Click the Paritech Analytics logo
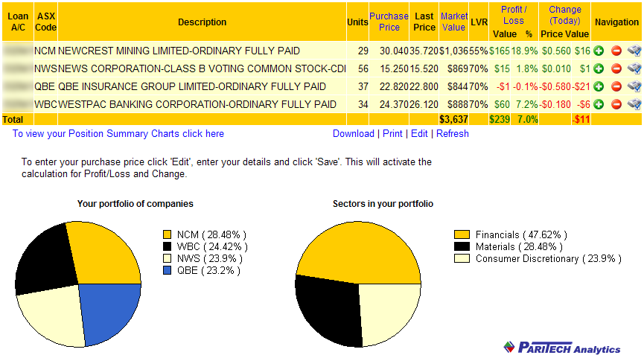The image size is (644, 358). coord(561,348)
